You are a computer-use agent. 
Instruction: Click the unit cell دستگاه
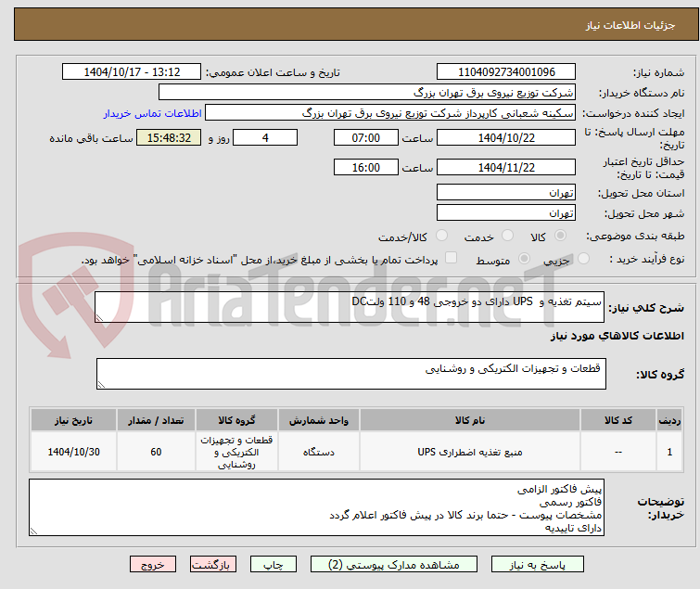click(x=319, y=452)
